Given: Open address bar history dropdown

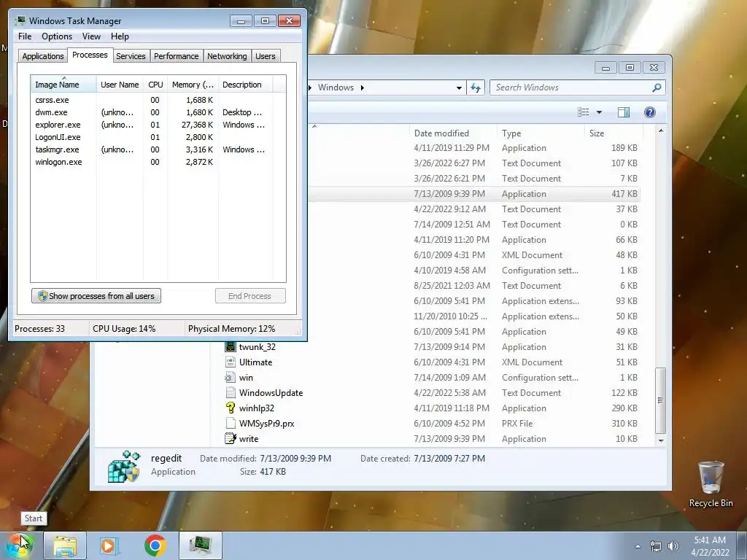Looking at the screenshot, I should pos(459,87).
